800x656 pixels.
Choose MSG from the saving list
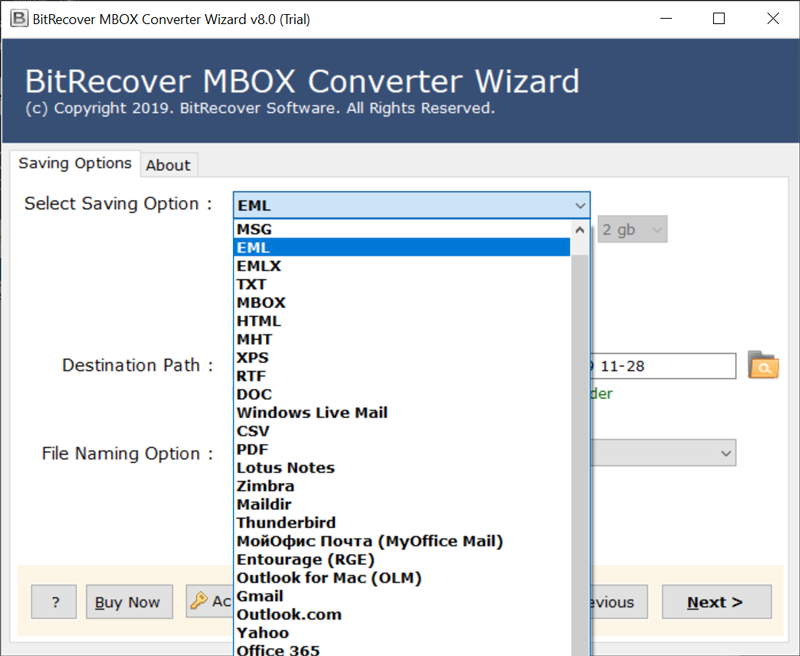[402, 230]
